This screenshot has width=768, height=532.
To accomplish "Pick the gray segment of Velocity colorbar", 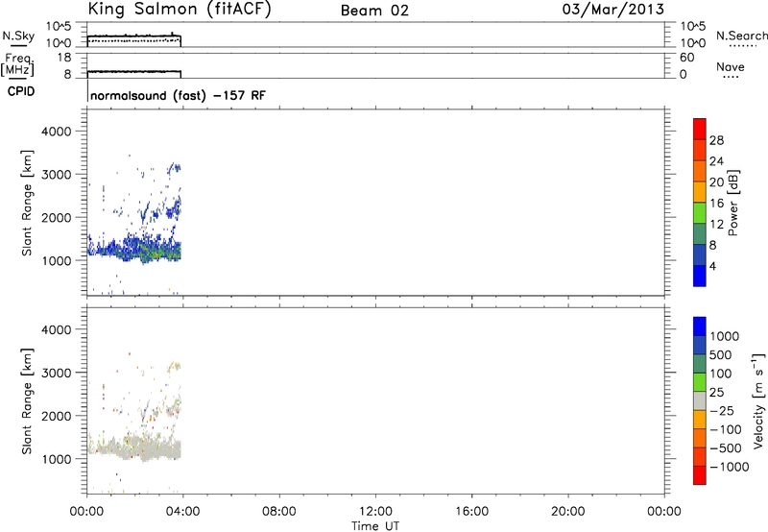I will (700, 401).
